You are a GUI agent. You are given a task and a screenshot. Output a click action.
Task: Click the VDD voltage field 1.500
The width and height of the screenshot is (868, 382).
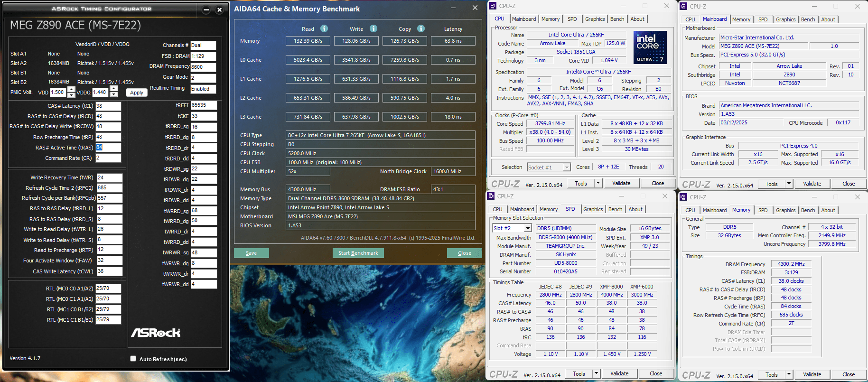(x=58, y=93)
